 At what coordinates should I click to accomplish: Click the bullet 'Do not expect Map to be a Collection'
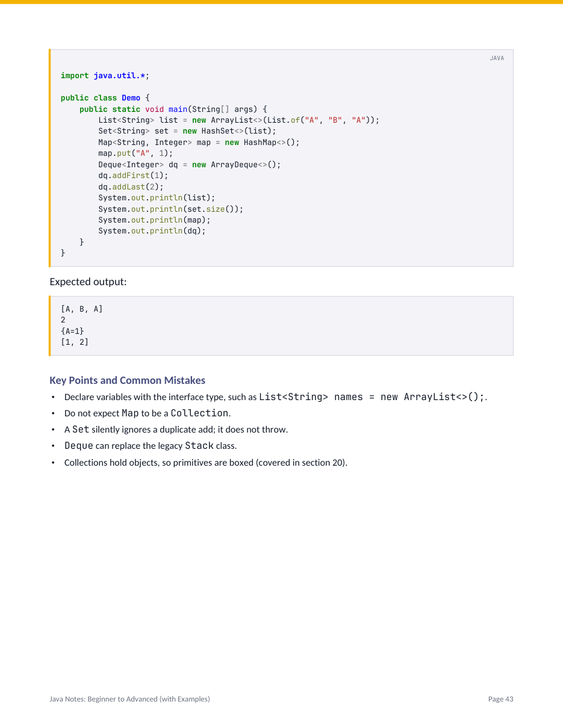(x=148, y=413)
